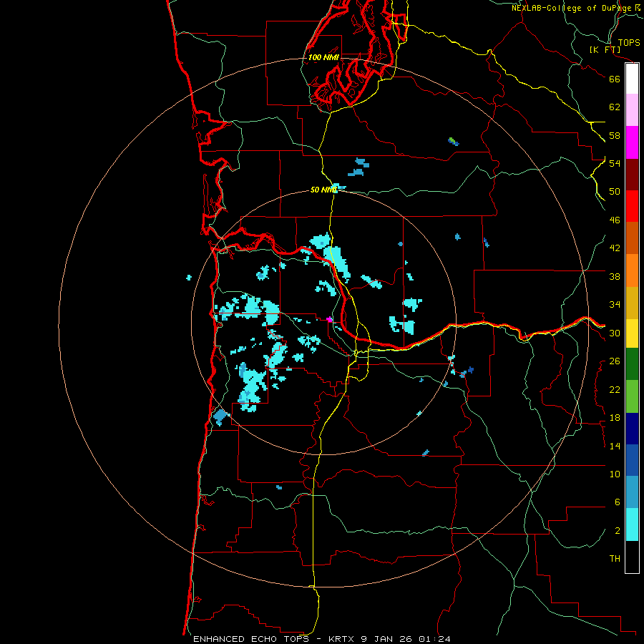Viewport: 644px width, 644px height.
Task: Pick the dark red legend swatch
Action: pyautogui.click(x=632, y=175)
